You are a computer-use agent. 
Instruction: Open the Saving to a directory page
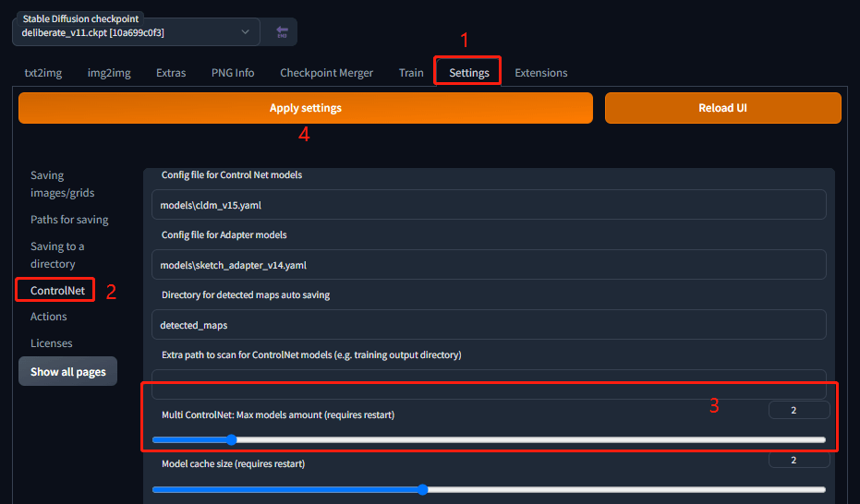[x=57, y=256]
